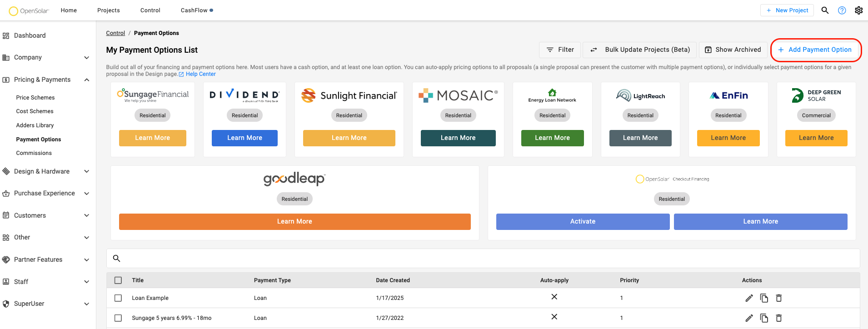Learn More about goodleap
The image size is (868, 329).
click(294, 221)
